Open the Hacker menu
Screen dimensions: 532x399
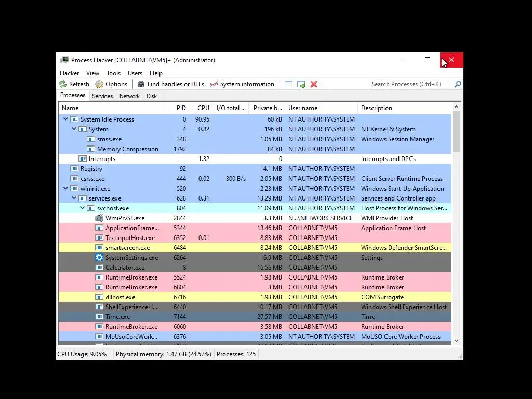coord(69,73)
